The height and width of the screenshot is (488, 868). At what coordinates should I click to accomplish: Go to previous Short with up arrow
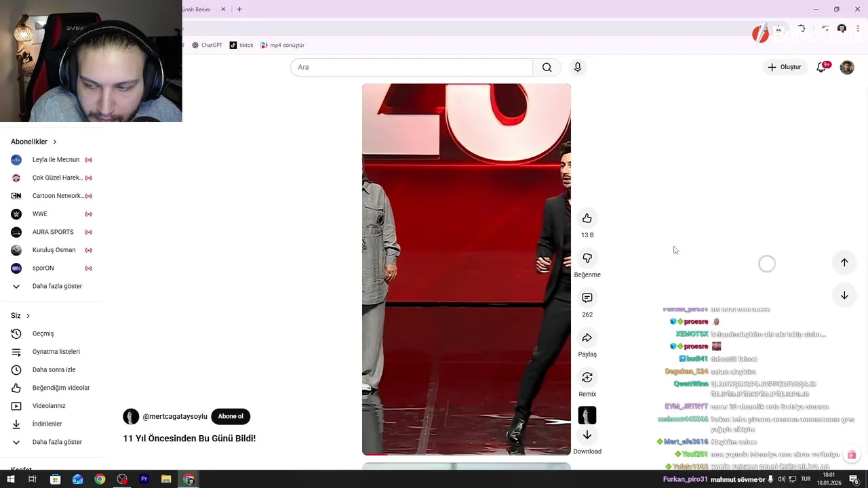point(844,262)
